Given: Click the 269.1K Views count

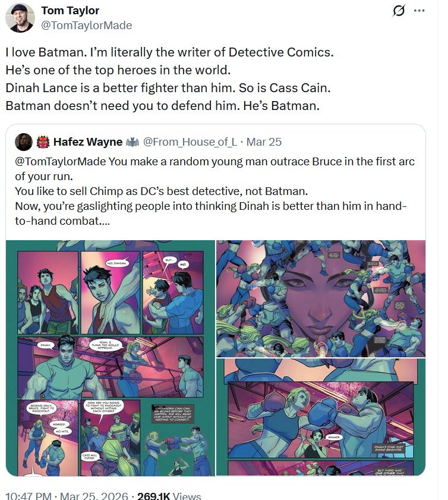Looking at the screenshot, I should tap(169, 496).
